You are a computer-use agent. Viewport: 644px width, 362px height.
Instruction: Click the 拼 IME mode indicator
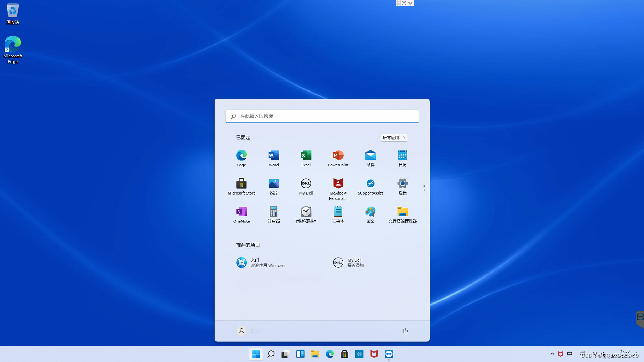(582, 354)
